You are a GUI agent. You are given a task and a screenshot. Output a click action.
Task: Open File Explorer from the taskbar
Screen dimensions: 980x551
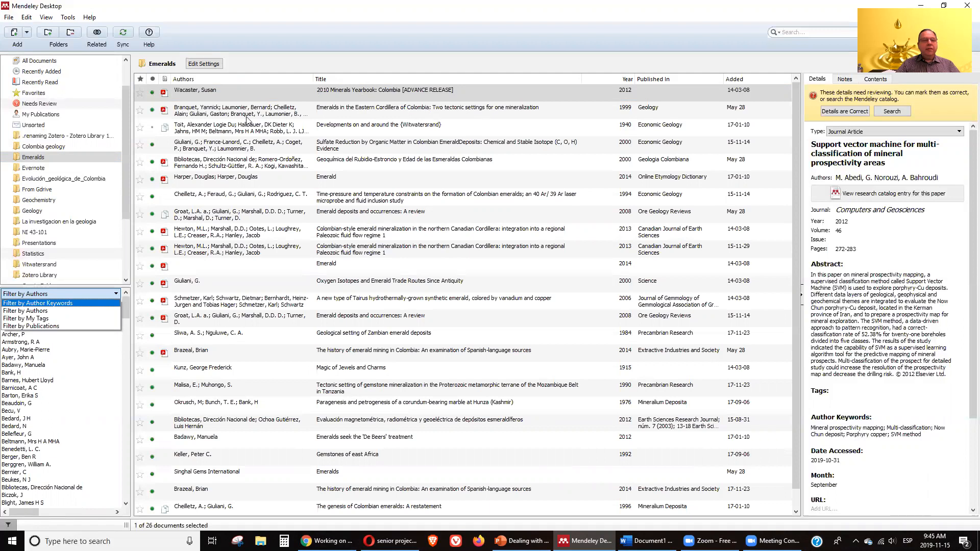click(x=261, y=541)
